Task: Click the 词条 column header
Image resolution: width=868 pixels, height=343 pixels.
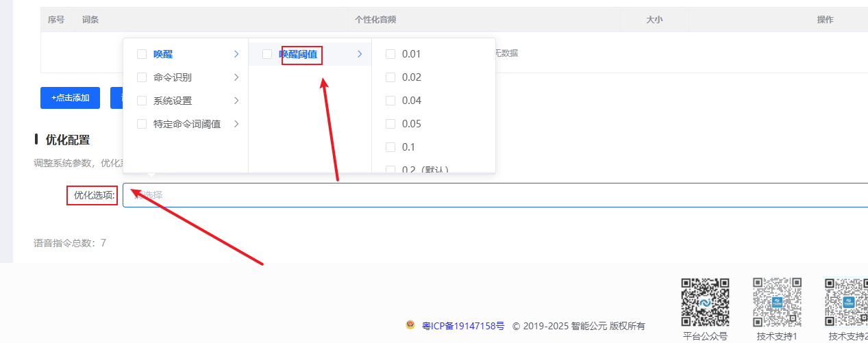Action: 90,20
